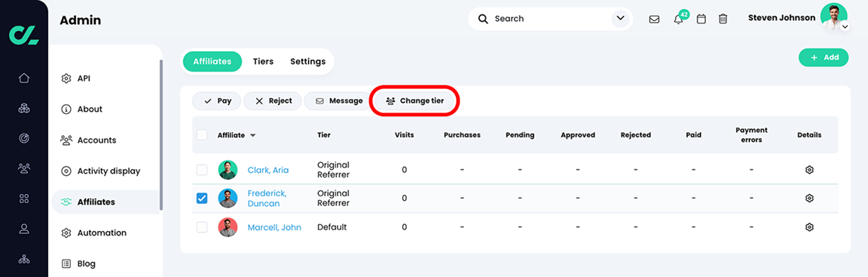Open the stacked cubes icon in the dark sidebar
Screen dimensions: 868x277
coord(24,109)
